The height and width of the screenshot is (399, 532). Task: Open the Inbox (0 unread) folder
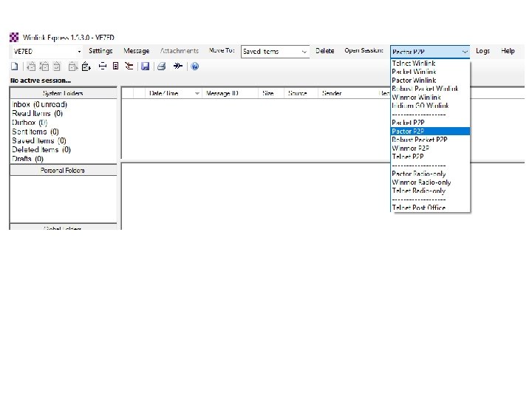click(x=40, y=104)
